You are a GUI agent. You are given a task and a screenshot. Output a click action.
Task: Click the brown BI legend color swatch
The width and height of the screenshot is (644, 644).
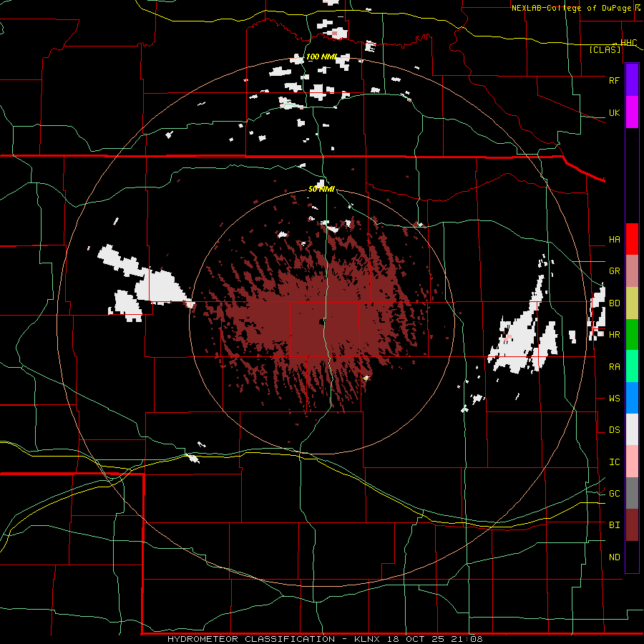tap(632, 525)
